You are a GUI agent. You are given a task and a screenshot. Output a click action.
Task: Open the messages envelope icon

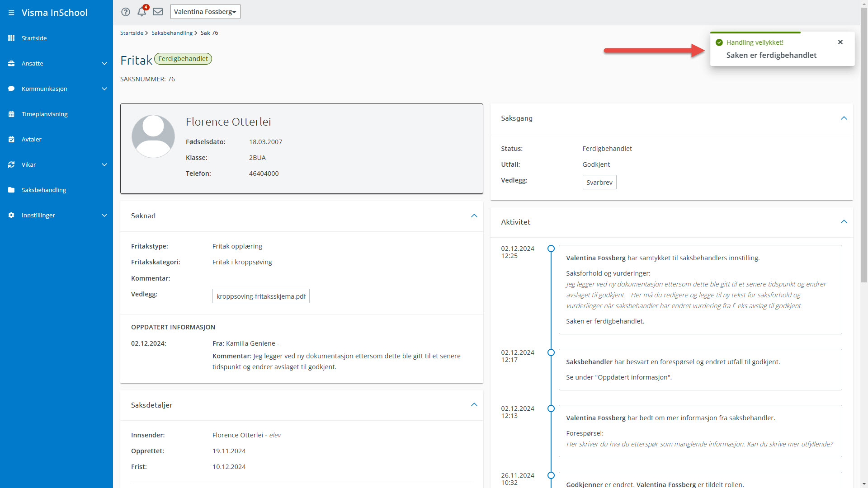coord(158,12)
